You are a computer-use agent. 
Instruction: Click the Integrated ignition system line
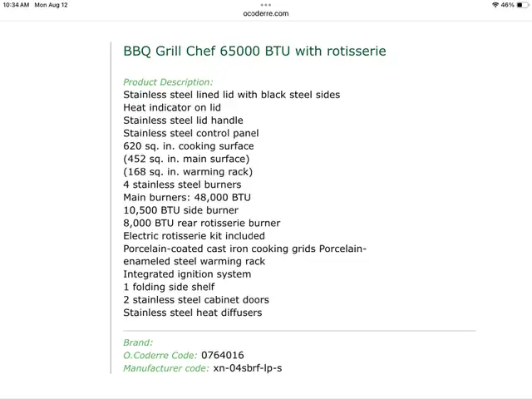point(187,274)
